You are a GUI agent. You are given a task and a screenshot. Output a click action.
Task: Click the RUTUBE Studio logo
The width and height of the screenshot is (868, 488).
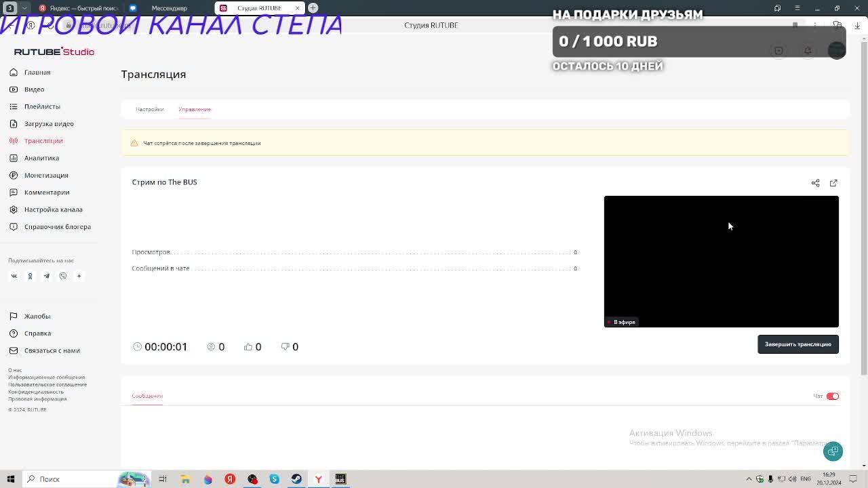pyautogui.click(x=54, y=52)
